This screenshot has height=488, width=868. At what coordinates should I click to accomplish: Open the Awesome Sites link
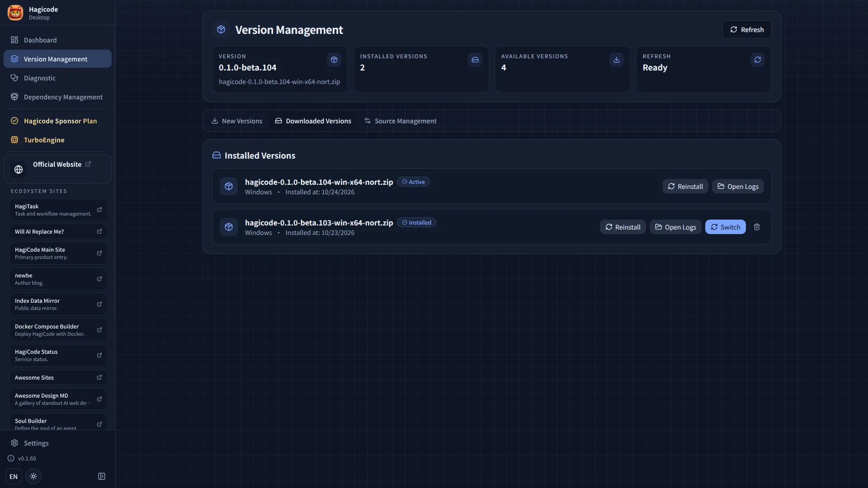point(58,377)
